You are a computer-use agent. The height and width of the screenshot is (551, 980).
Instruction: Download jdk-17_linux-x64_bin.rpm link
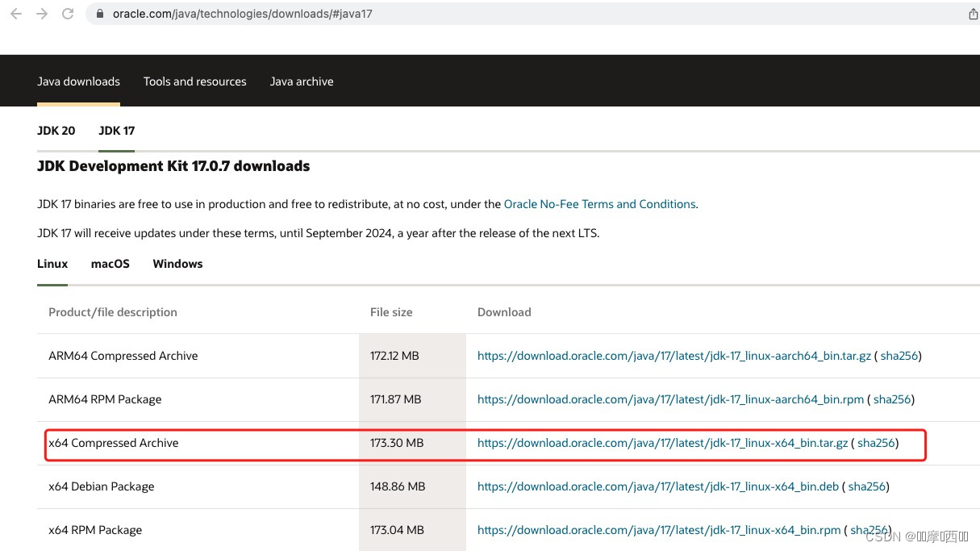click(x=659, y=530)
